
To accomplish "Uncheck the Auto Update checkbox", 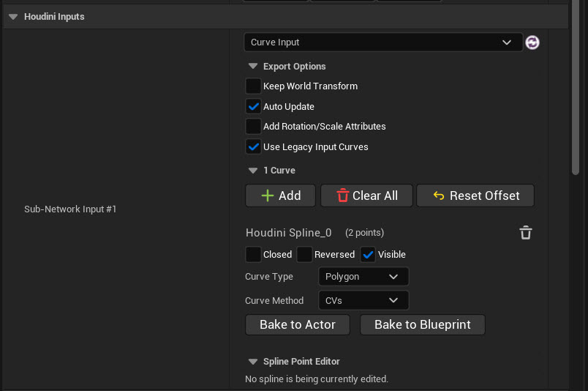I will (x=253, y=106).
